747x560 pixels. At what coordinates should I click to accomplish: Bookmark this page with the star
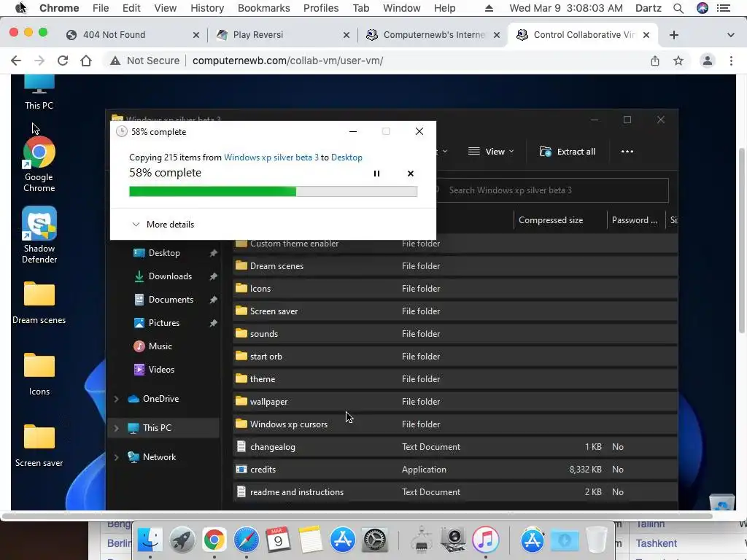(678, 61)
